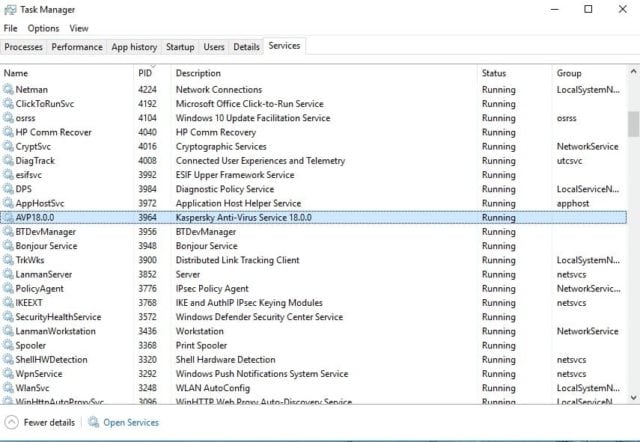Click the scrollbar down arrow
Image resolution: width=640 pixels, height=442 pixels.
pos(633,397)
